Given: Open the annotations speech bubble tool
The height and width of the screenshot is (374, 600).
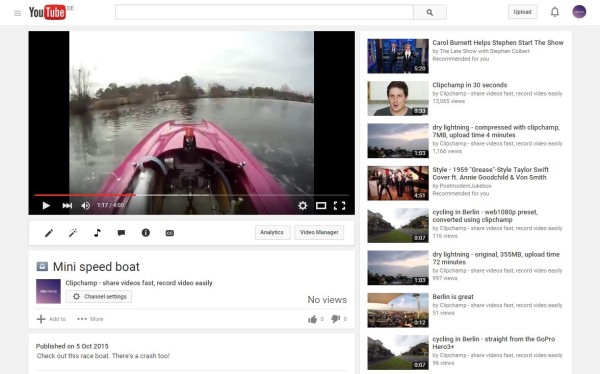Looking at the screenshot, I should click(x=121, y=233).
